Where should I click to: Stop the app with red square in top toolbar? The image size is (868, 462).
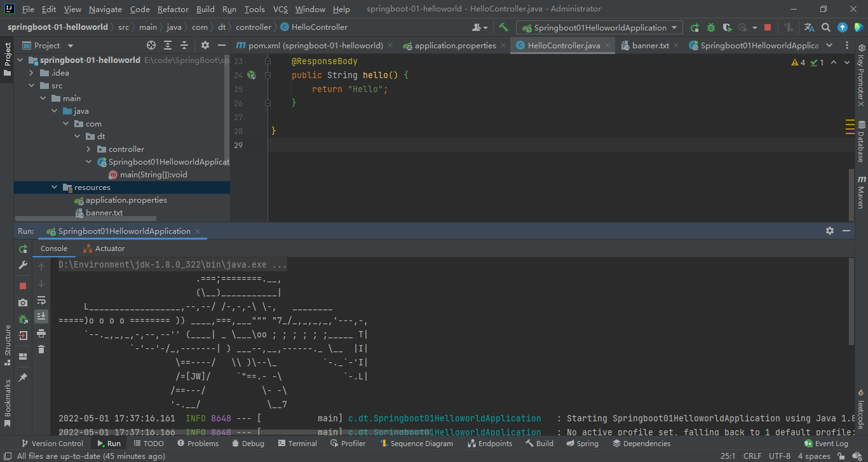click(x=768, y=27)
